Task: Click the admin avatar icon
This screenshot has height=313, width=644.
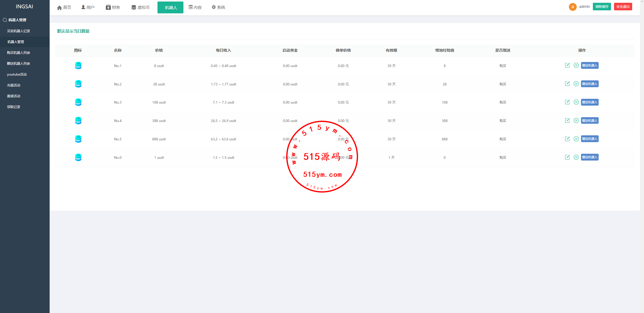Action: tap(572, 7)
